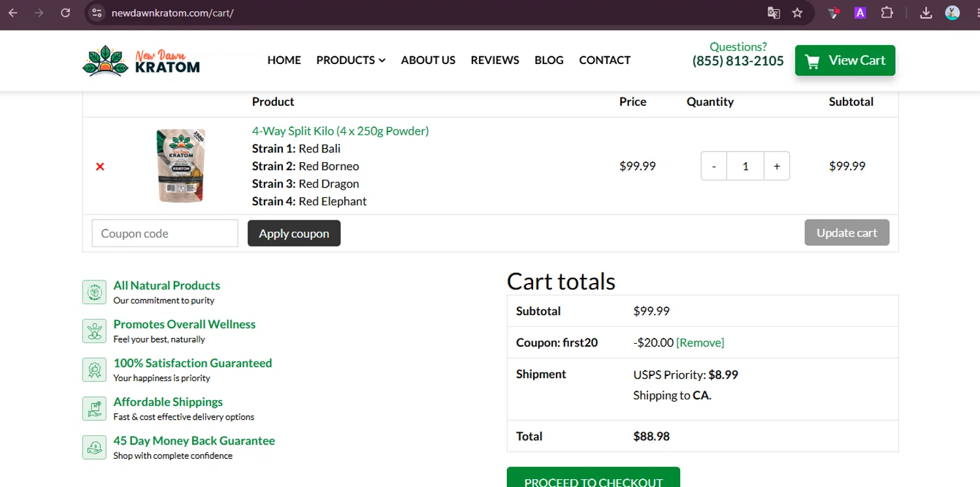Click the 45 Day Money Back icon
The width and height of the screenshot is (980, 487).
95,447
